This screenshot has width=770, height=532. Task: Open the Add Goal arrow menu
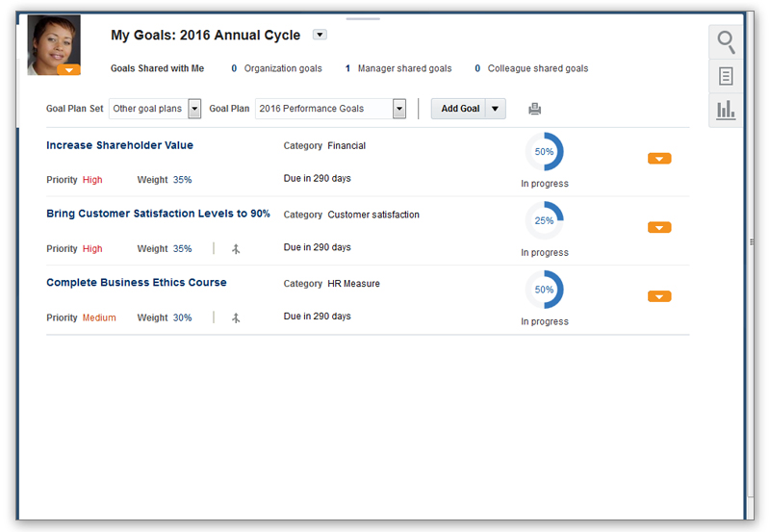[495, 109]
